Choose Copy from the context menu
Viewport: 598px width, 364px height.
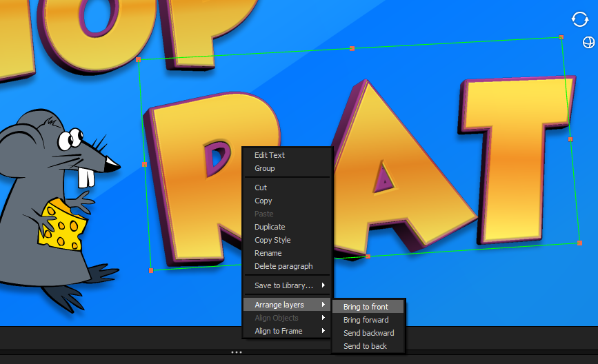(x=263, y=201)
